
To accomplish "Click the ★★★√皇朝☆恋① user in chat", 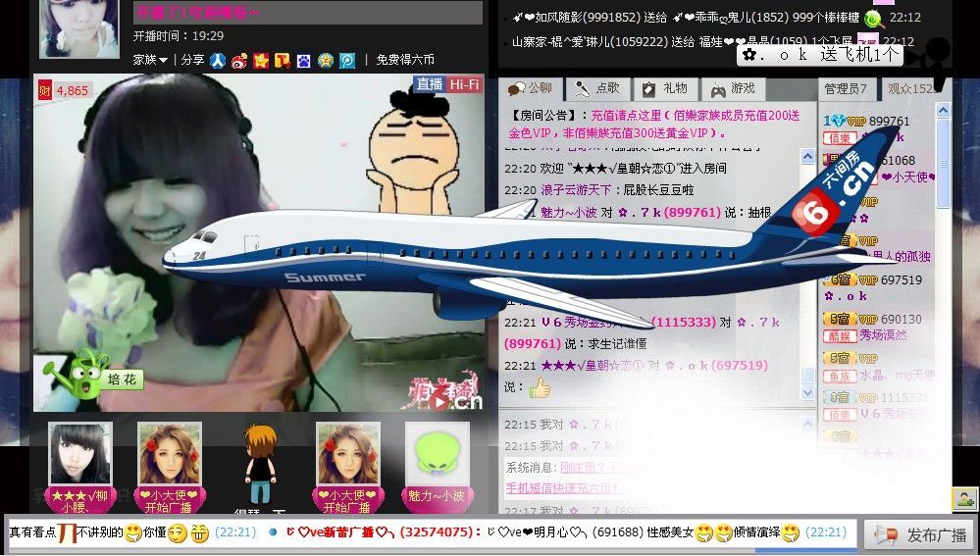I will pos(593,366).
